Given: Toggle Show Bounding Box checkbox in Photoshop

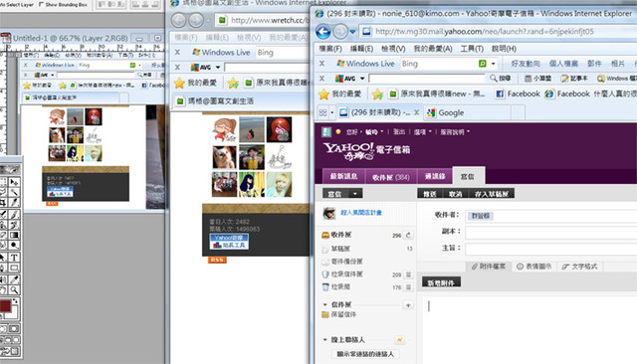Looking at the screenshot, I should [x=41, y=4].
